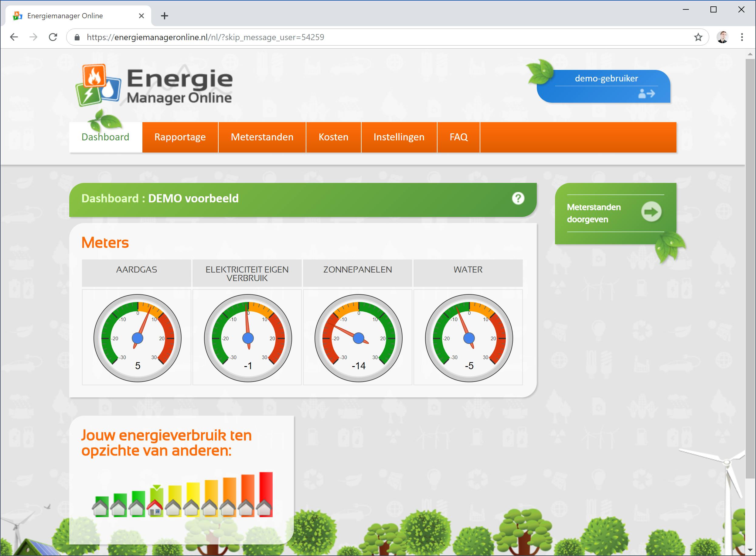Click the help question mark icon
756x556 pixels.
coord(518,199)
